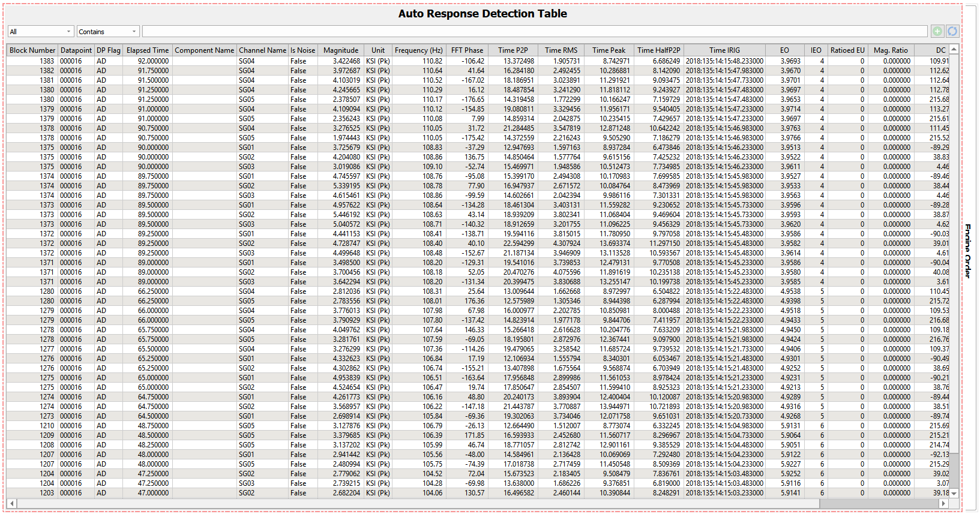Select Time IRIG cell '2018:135:14:15:48.233000'
Screen dimensions: 980x514
click(724, 61)
